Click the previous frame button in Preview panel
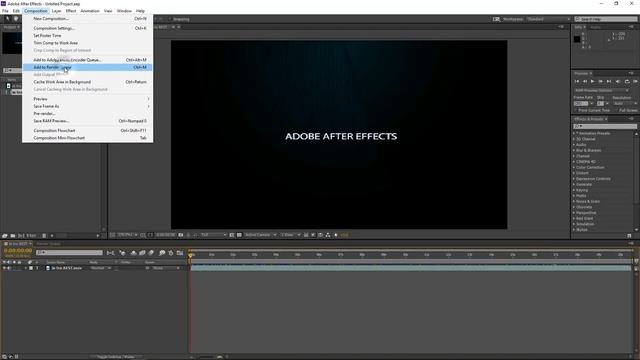This screenshot has height=360, width=640. [584, 82]
